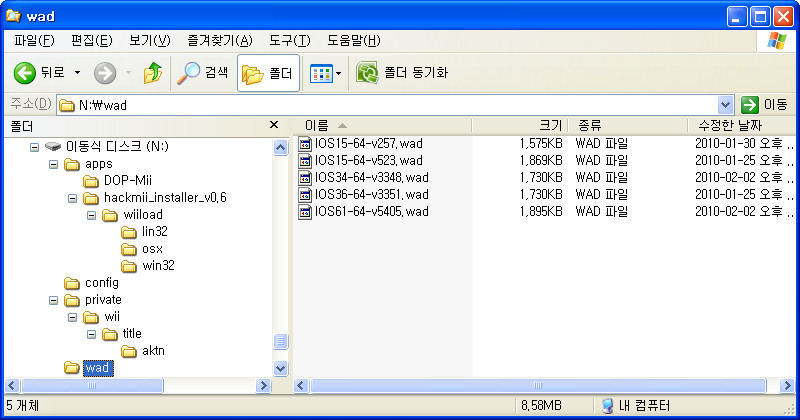Image resolution: width=800 pixels, height=420 pixels.
Task: Open the Favorites (즐겨찾기) menu
Action: point(220,40)
